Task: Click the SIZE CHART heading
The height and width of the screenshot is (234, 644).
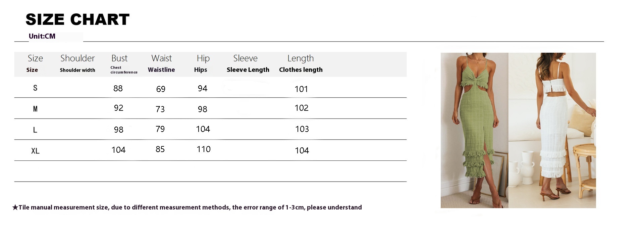Action: coord(77,19)
